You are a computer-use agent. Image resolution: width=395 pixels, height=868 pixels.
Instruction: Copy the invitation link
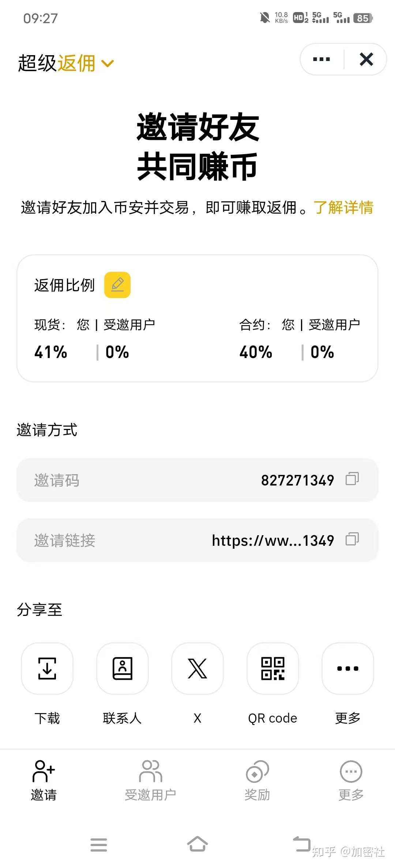coord(352,539)
